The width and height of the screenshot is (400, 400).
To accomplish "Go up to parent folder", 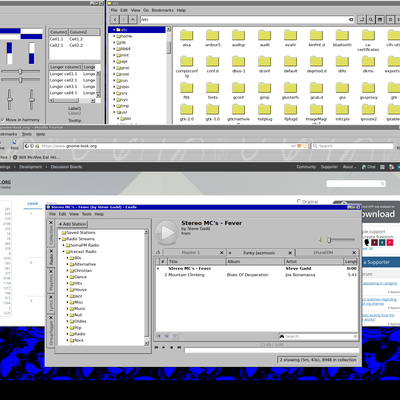I will pyautogui.click(x=133, y=20).
